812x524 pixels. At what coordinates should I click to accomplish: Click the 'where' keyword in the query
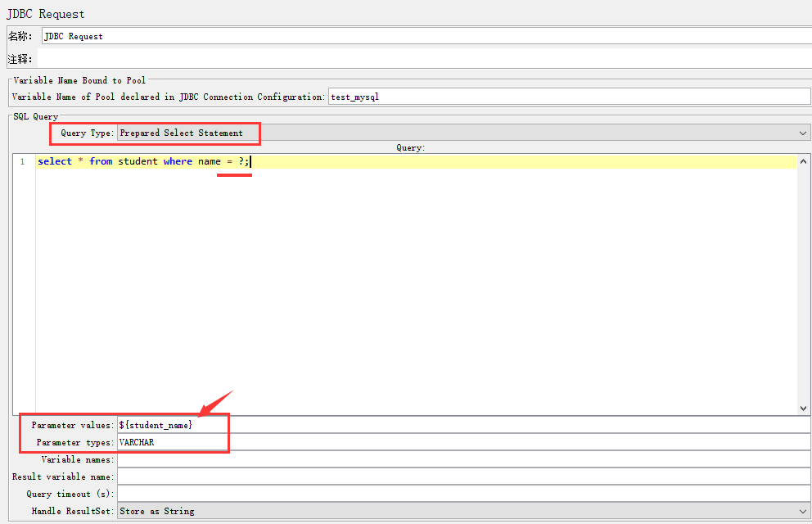pyautogui.click(x=178, y=161)
